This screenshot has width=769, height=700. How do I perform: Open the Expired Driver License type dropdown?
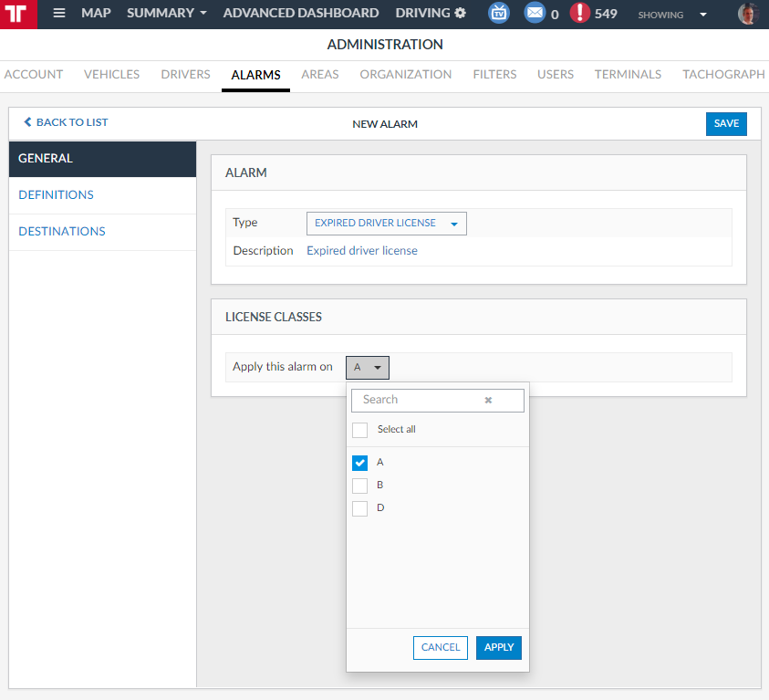[386, 224]
